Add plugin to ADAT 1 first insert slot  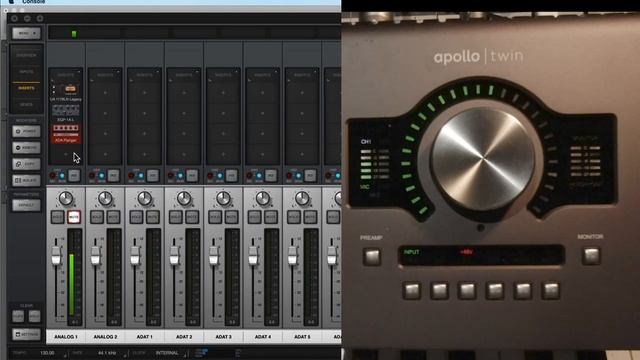pos(144,93)
